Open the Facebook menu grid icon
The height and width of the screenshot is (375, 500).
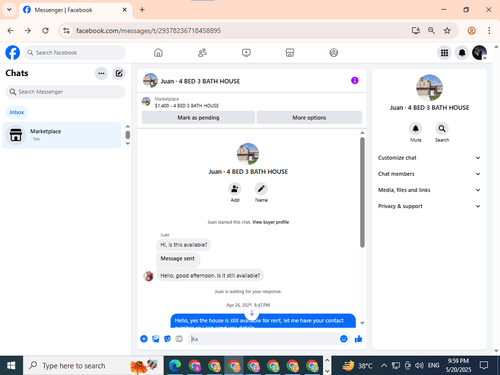click(444, 53)
